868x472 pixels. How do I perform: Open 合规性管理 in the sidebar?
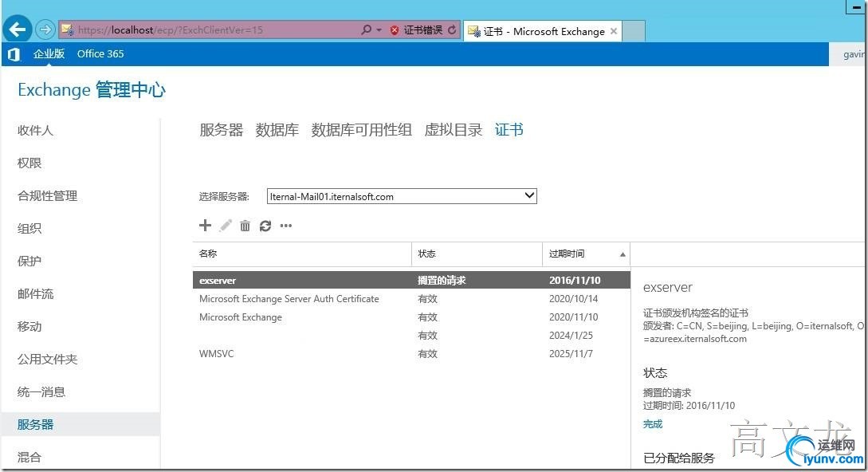coord(48,195)
